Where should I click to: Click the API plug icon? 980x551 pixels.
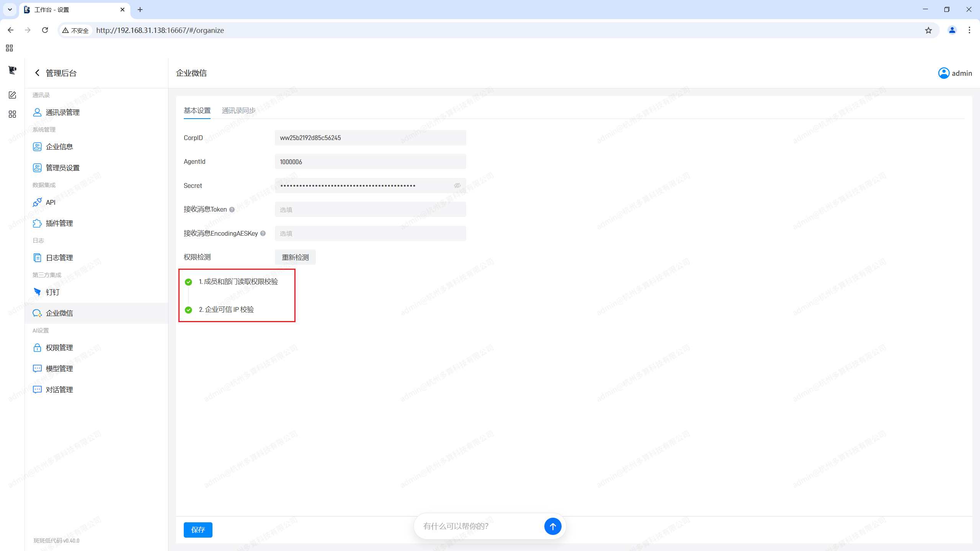click(x=37, y=202)
